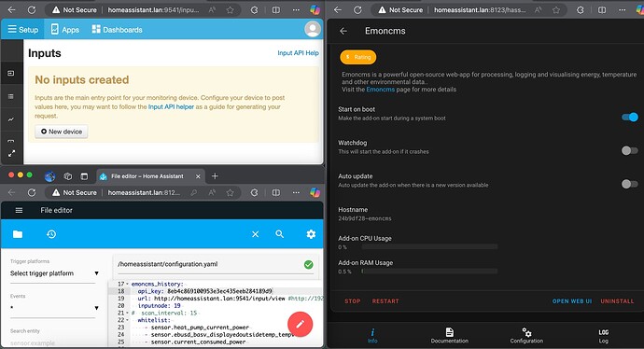Click the orange Rating chip
644x349 pixels.
click(357, 57)
